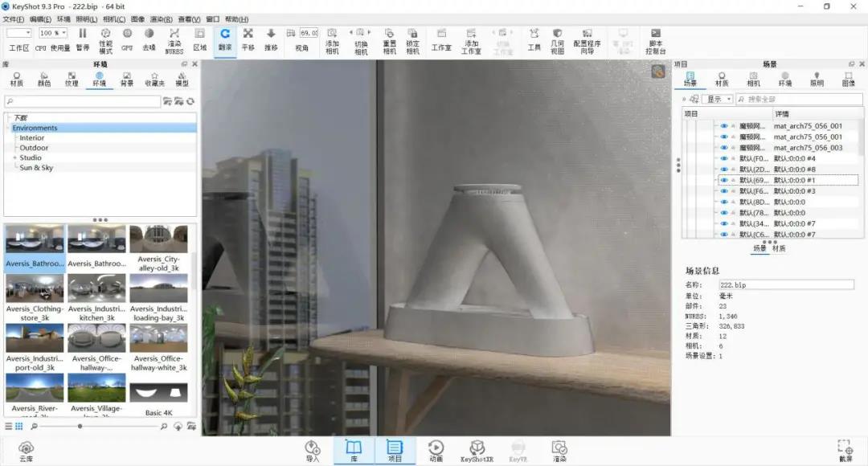Open the 编辑(E) menu
Viewport: 868px width, 466px height.
[40, 19]
